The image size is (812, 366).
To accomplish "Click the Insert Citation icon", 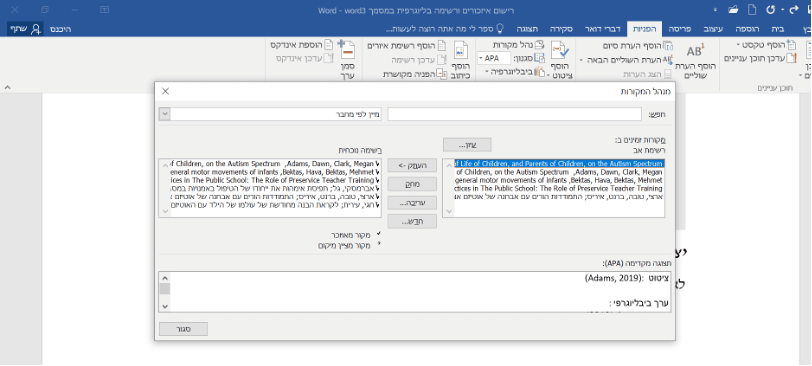I will point(560,51).
